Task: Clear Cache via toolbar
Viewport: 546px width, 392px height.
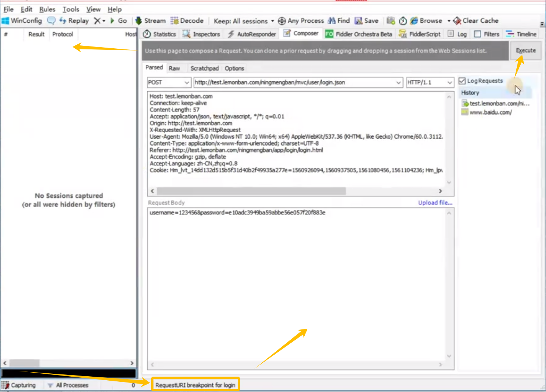Action: (476, 21)
